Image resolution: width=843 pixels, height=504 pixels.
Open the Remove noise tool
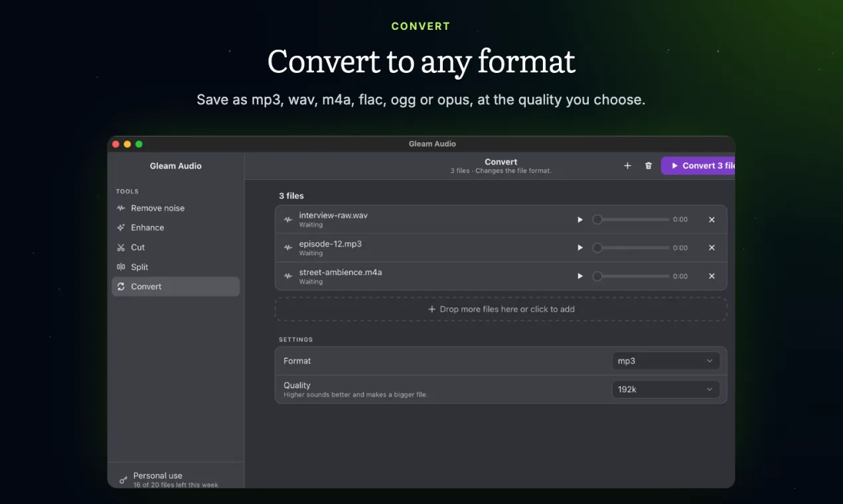tap(175, 208)
